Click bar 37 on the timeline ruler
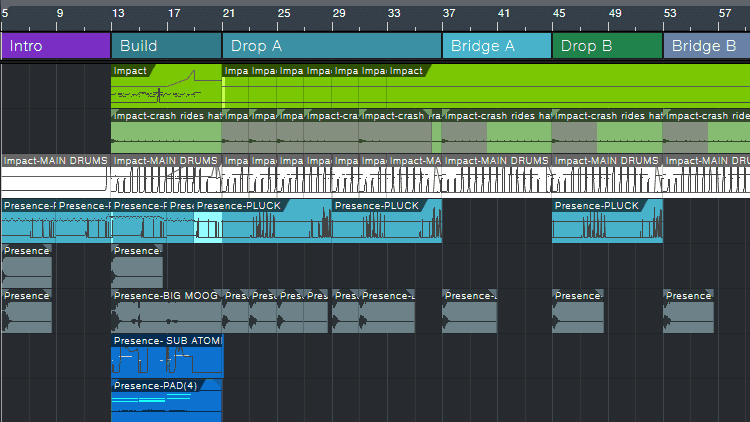 [449, 13]
